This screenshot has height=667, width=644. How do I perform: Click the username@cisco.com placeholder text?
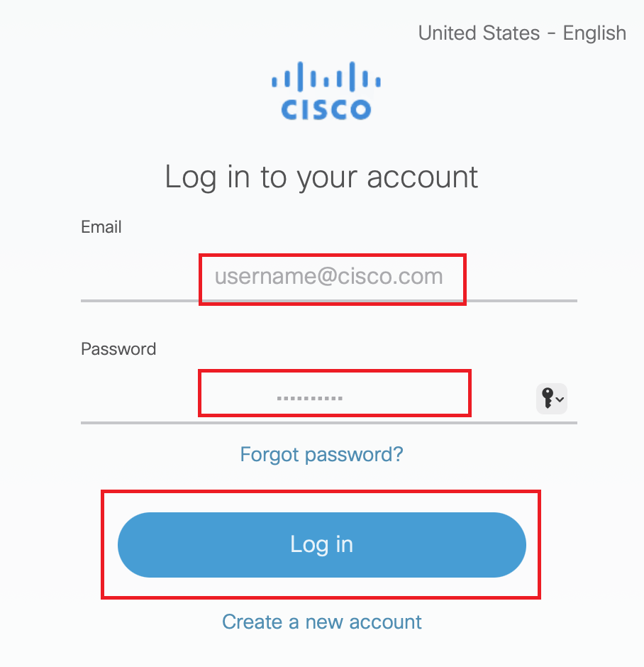click(x=329, y=276)
